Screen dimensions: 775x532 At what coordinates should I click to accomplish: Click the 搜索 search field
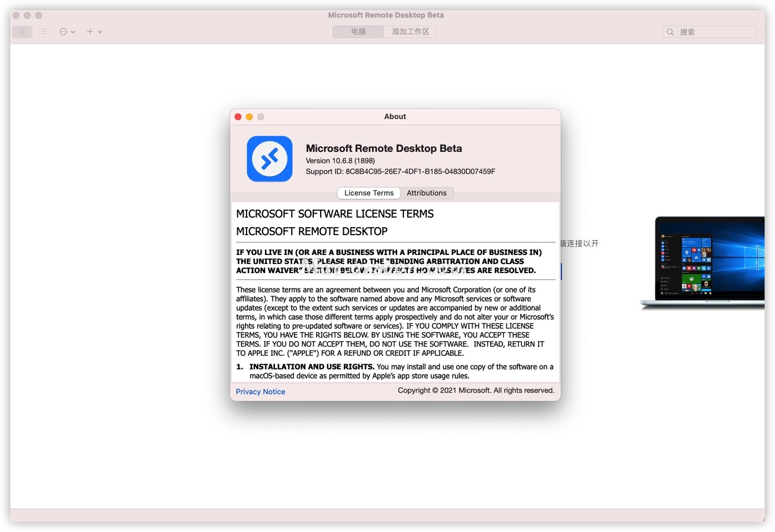(710, 32)
